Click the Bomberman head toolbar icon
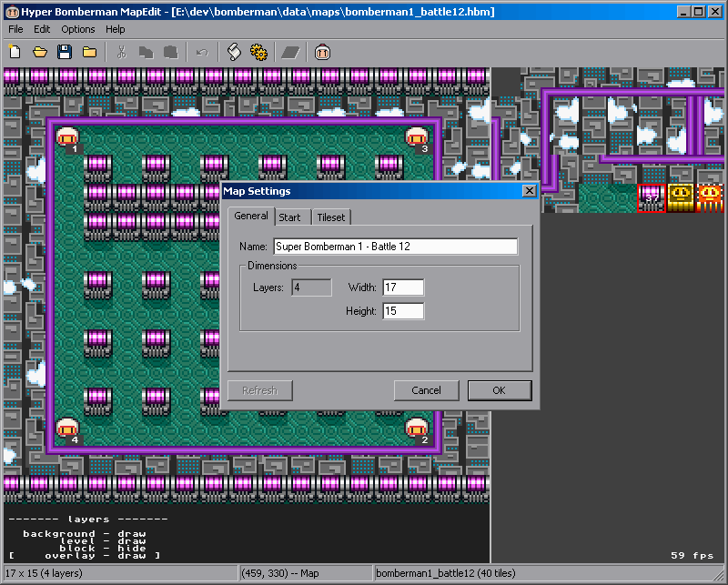 coord(322,53)
